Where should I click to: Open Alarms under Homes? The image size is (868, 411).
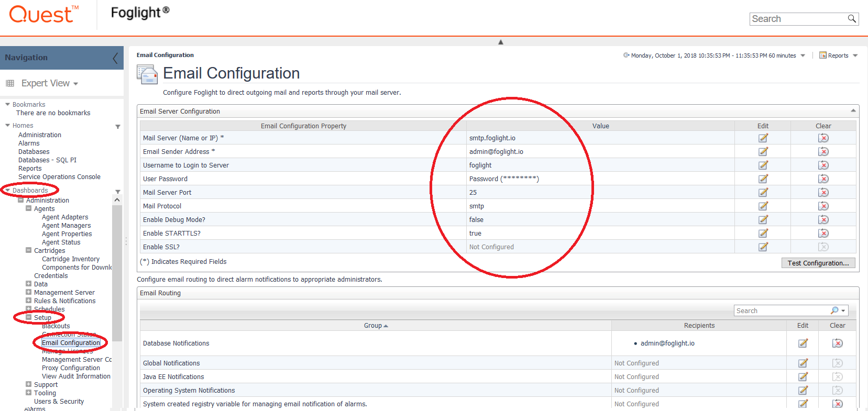[29, 143]
